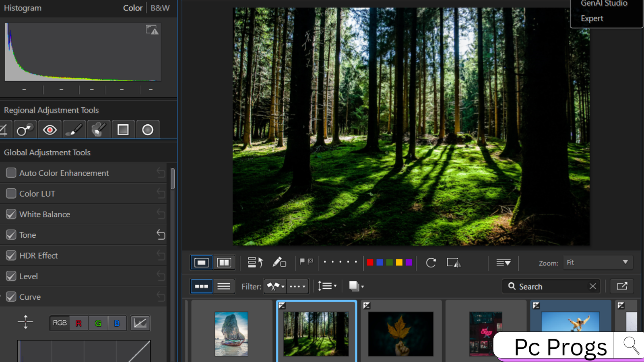Uncheck the Curve checkbox
Screen dimensions: 644x362
point(11,297)
